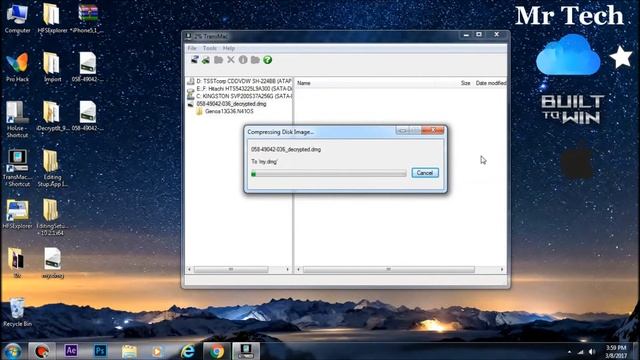The height and width of the screenshot is (360, 640).
Task: Select the iPhone5,1 archive desktop icon
Action: coord(87,19)
